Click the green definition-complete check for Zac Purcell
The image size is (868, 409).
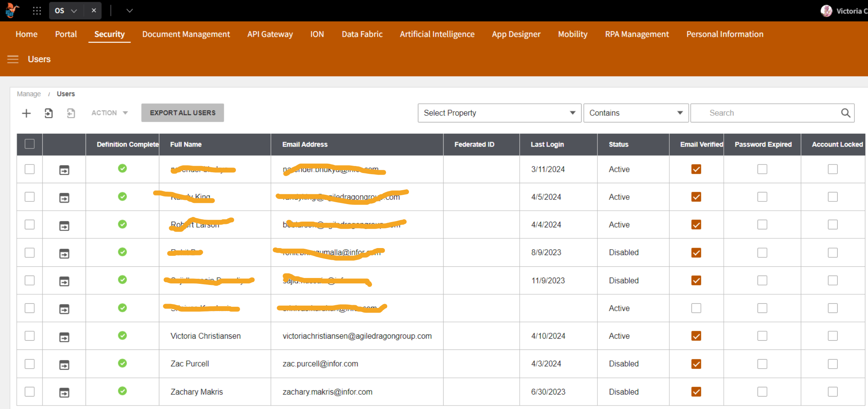tap(122, 363)
